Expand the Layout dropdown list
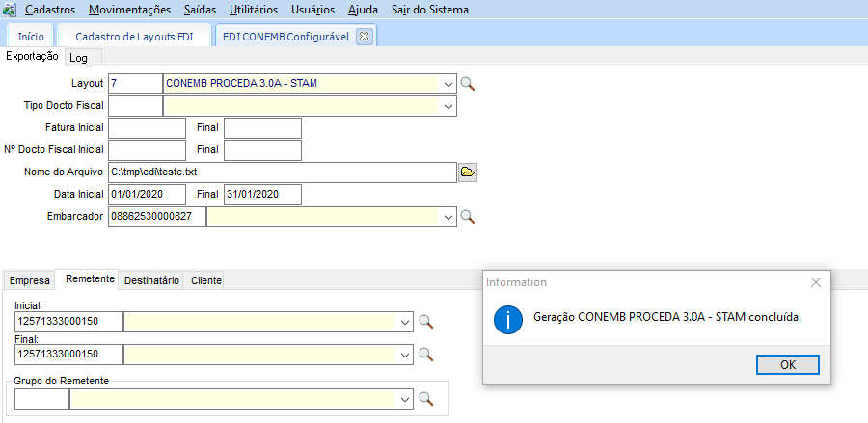This screenshot has height=423, width=868. [x=448, y=84]
